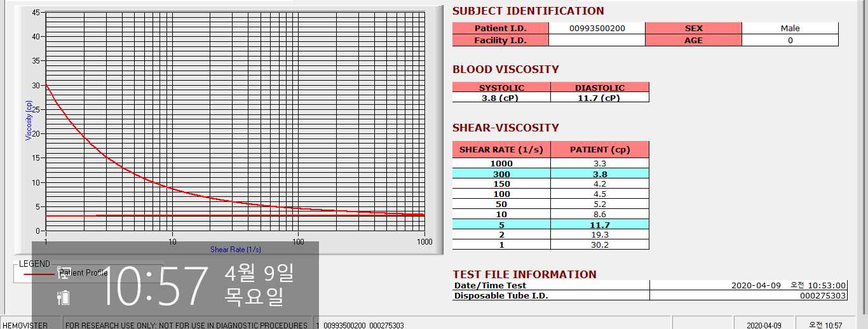The image size is (868, 329).
Task: Click the red Patient Profile legend line
Action: (x=38, y=274)
